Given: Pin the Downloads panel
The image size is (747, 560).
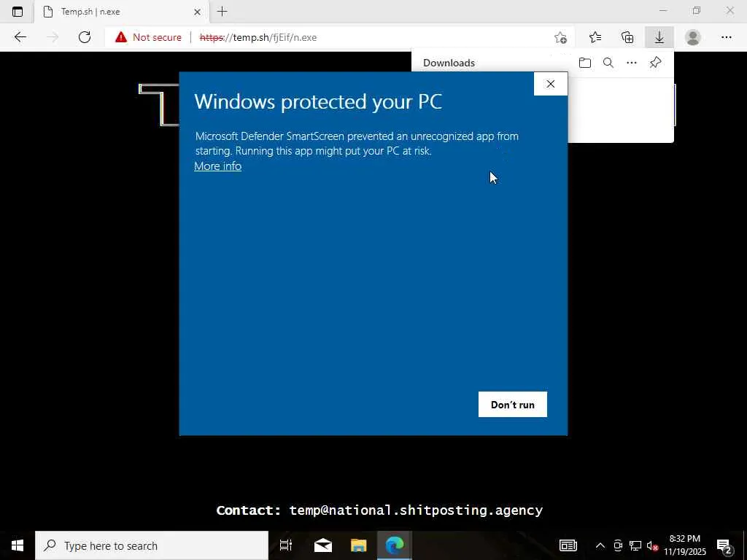Looking at the screenshot, I should pyautogui.click(x=656, y=63).
